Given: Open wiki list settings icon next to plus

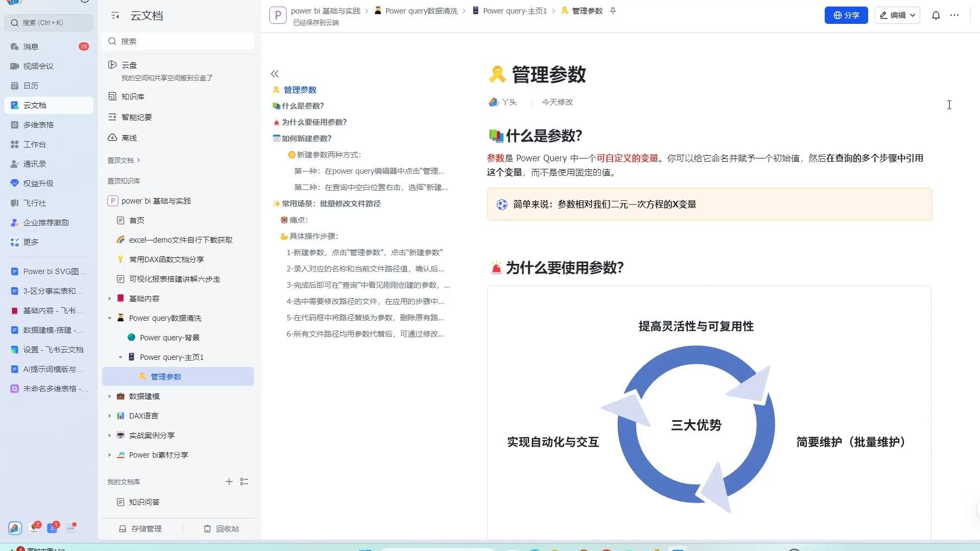Looking at the screenshot, I should click(244, 482).
